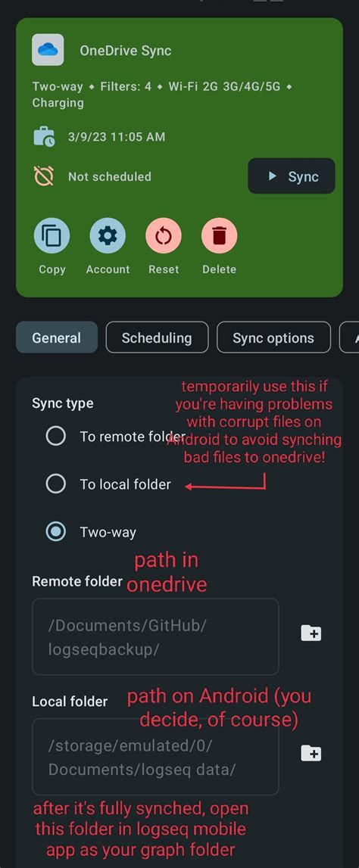Open Account settings gear icon
The width and height of the screenshot is (359, 868).
pos(108,236)
